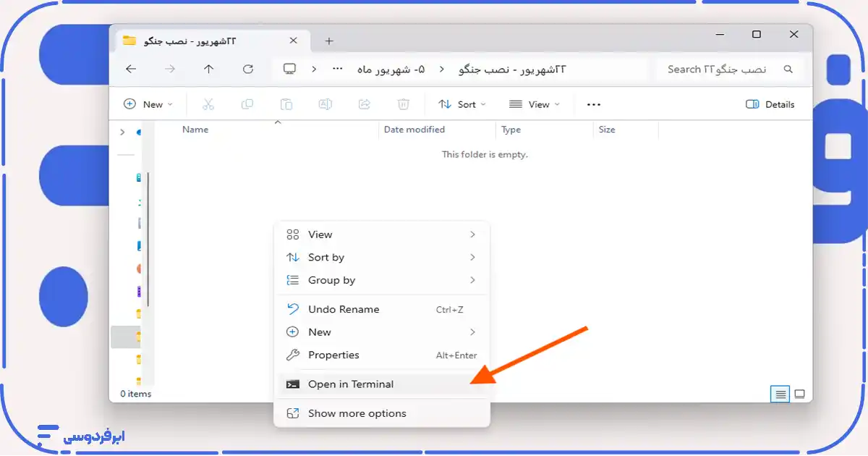
Task: Open the Sort dropdown in toolbar
Action: [x=462, y=104]
